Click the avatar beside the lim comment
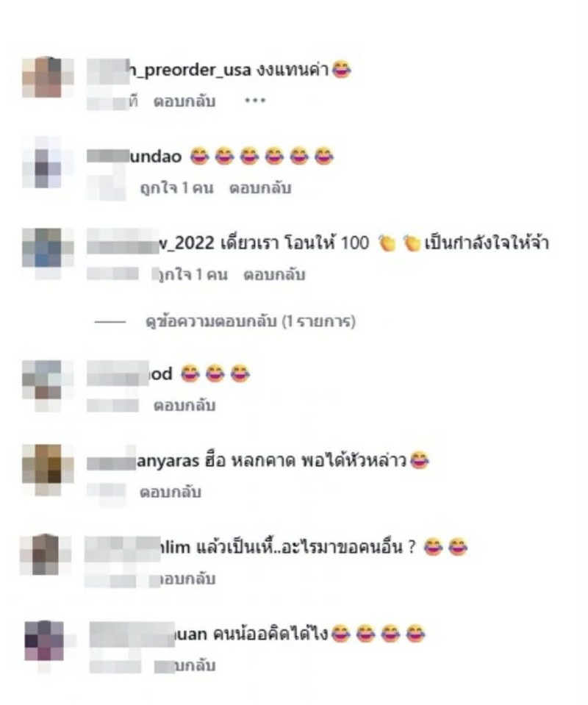 coord(46,554)
